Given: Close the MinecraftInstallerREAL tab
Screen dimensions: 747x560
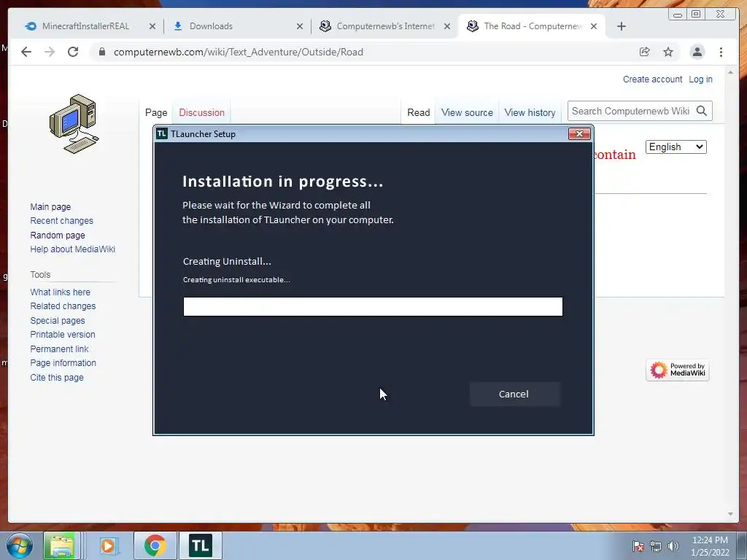Looking at the screenshot, I should coord(152,26).
